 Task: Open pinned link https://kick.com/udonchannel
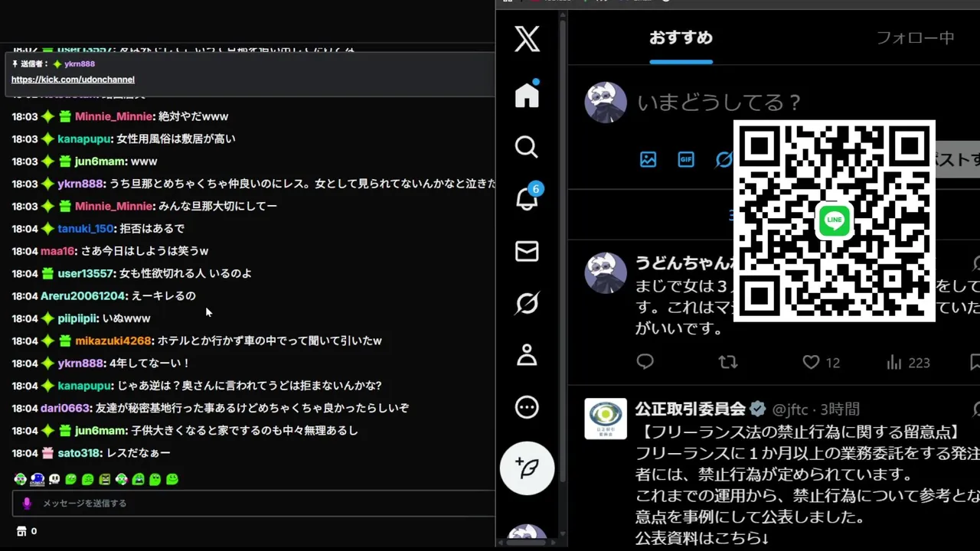coord(73,80)
